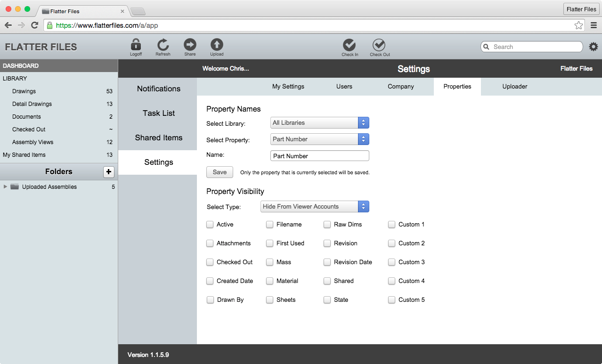Image resolution: width=602 pixels, height=364 pixels.
Task: Toggle the First Used checkbox
Action: [269, 243]
